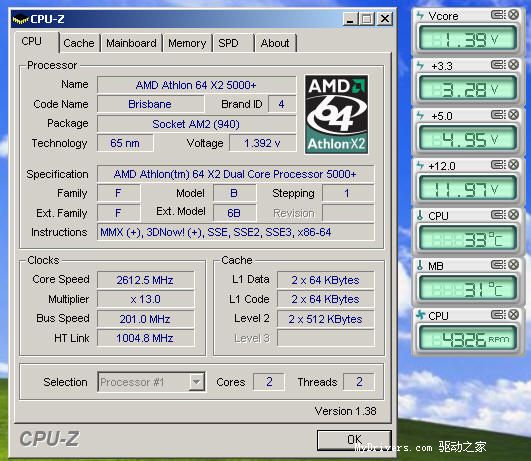Close the CPU temperature widget

[513, 214]
